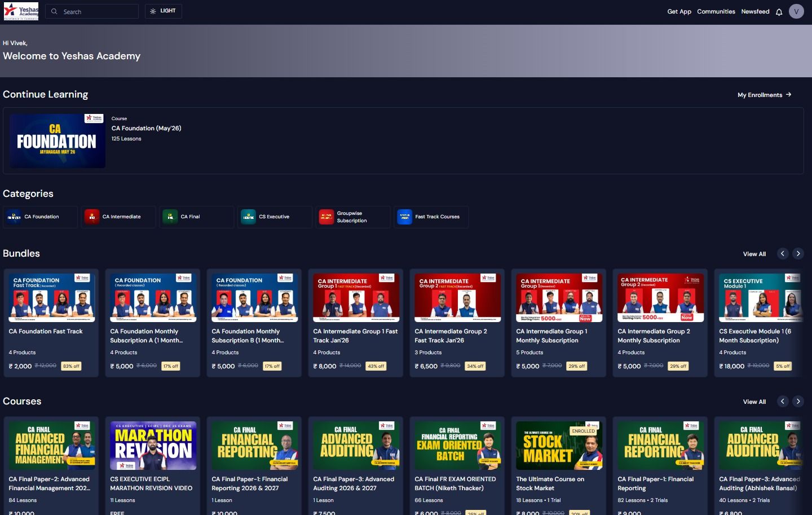
Task: Select the CS Executive category icon
Action: 249,217
